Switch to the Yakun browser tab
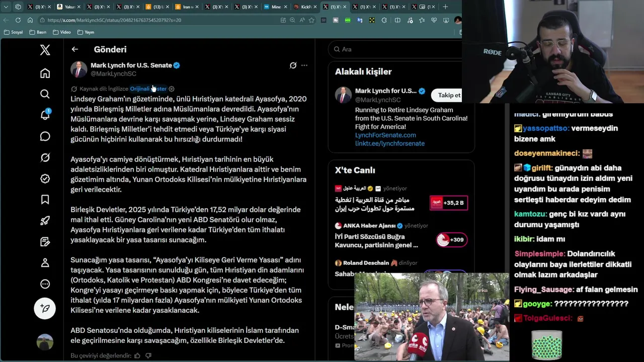Viewport: 644px width, 362px height. click(x=68, y=7)
